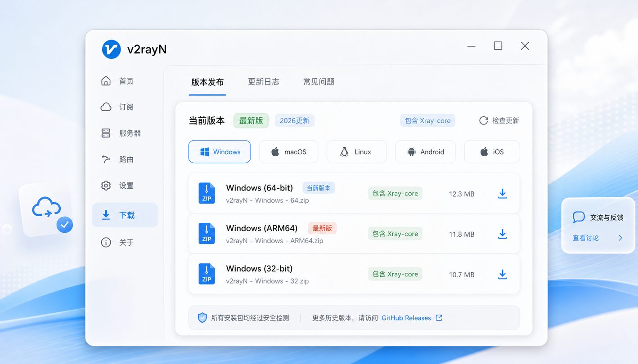
Task: Click the v2rayN logo icon
Action: tap(111, 49)
